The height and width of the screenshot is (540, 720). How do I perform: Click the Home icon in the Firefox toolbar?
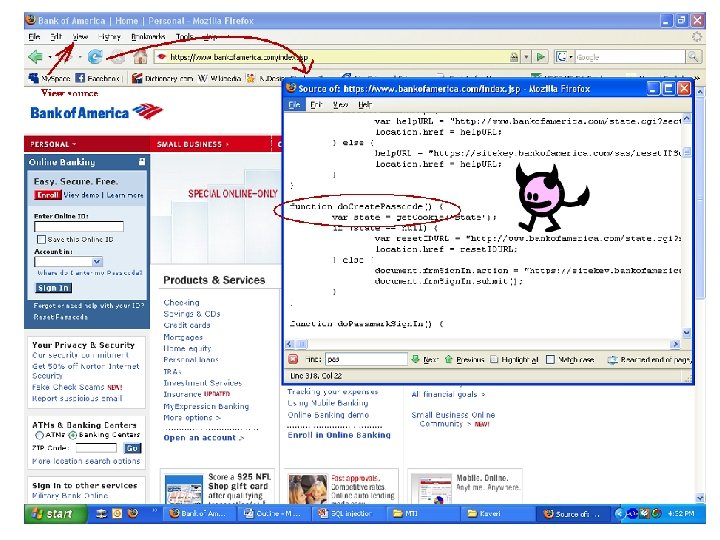coord(140,57)
